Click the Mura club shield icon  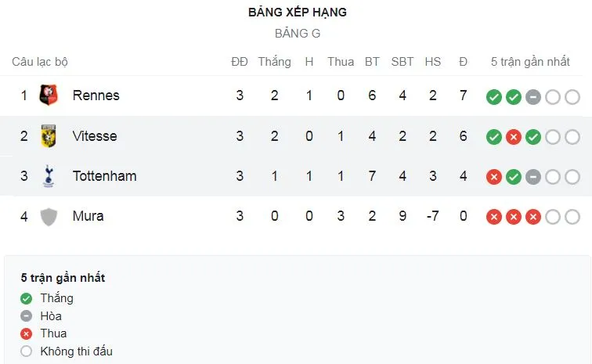click(49, 216)
